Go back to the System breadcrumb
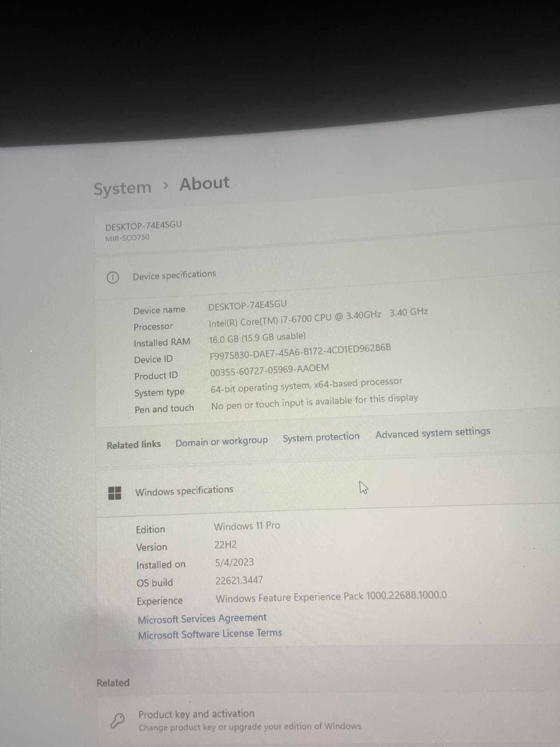The height and width of the screenshot is (747, 560). click(x=122, y=188)
